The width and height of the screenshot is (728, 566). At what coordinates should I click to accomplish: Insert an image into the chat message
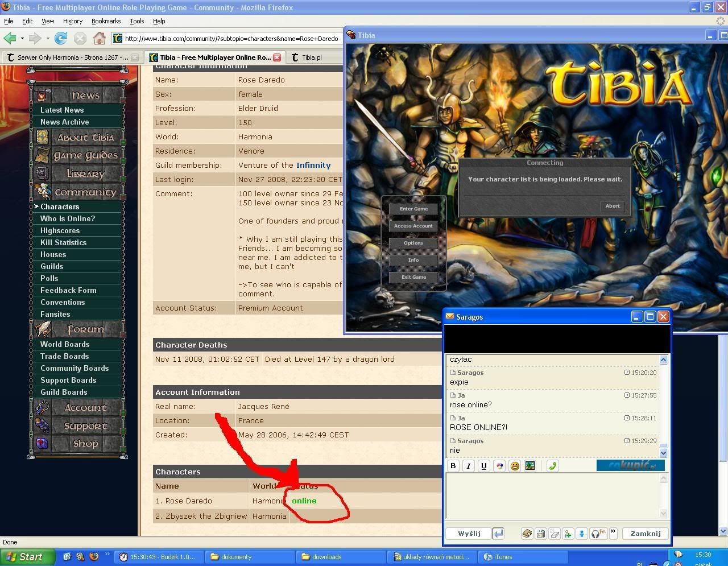[x=530, y=465]
